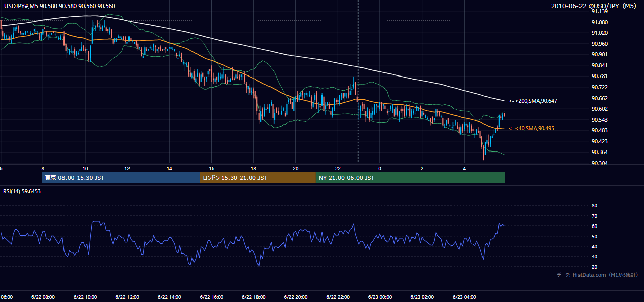Click the RSI(14) 59.6453 indicator label
The height and width of the screenshot is (302, 644).
[x=22, y=191]
